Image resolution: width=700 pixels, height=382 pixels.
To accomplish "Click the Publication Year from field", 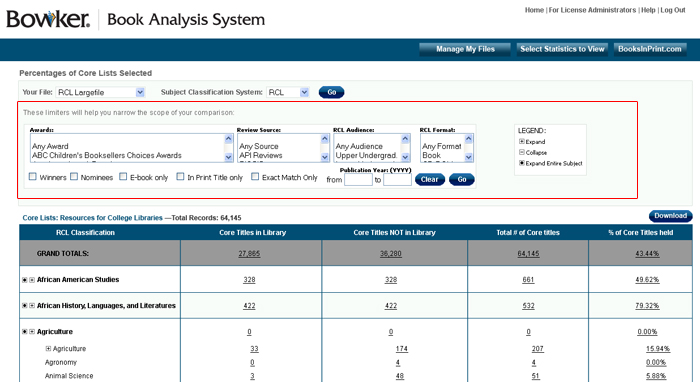I will [358, 180].
